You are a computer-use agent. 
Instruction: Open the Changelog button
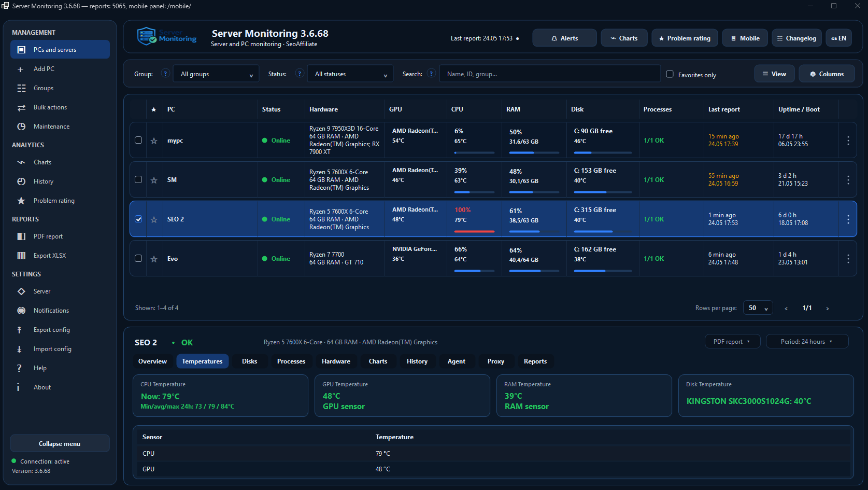[796, 38]
